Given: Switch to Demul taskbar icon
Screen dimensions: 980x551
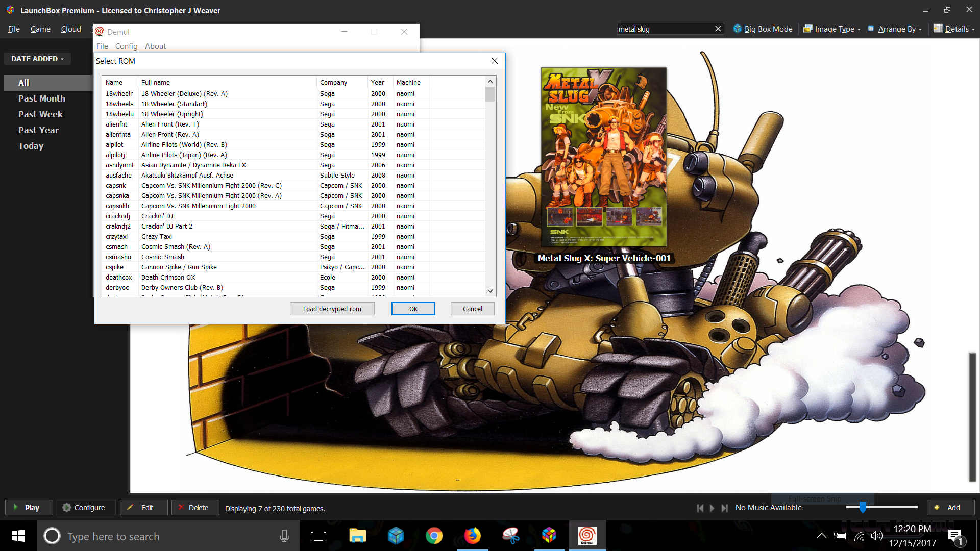Looking at the screenshot, I should (587, 536).
